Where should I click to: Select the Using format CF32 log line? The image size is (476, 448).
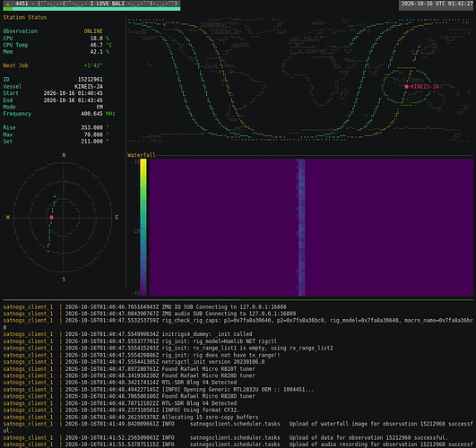pos(238,410)
